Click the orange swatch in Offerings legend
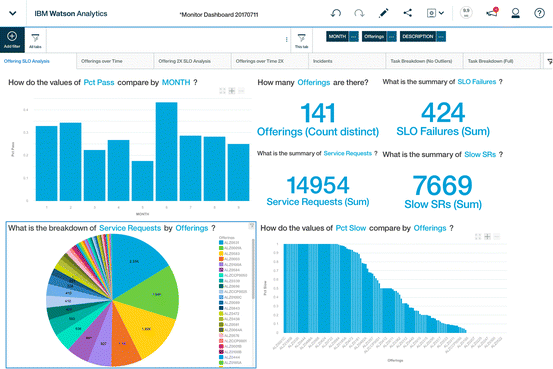This screenshot has height=369, width=553. tap(221, 259)
